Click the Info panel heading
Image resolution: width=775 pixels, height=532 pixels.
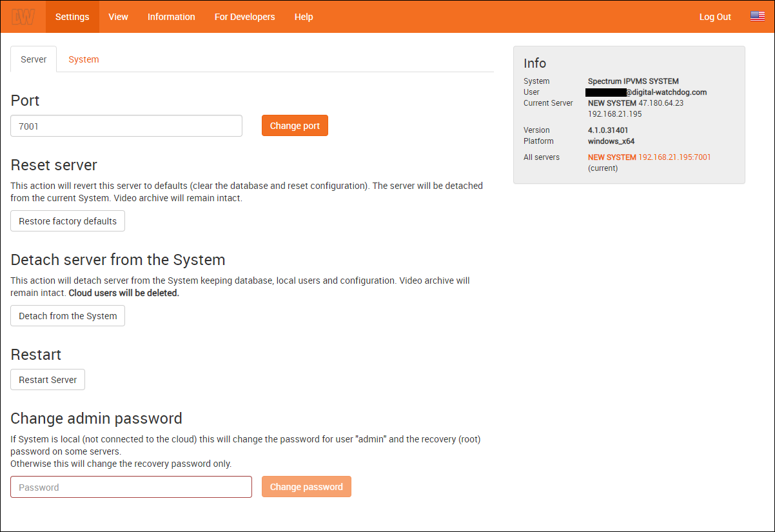[x=535, y=63]
